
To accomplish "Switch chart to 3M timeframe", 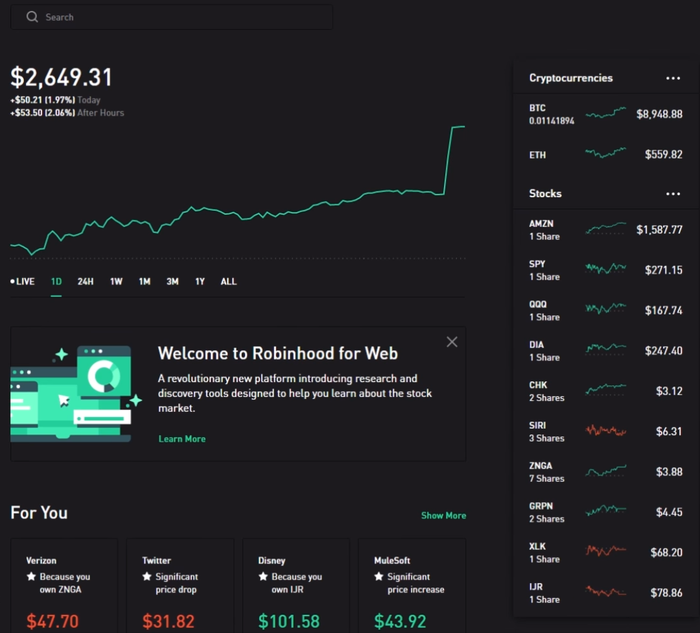I will click(172, 282).
